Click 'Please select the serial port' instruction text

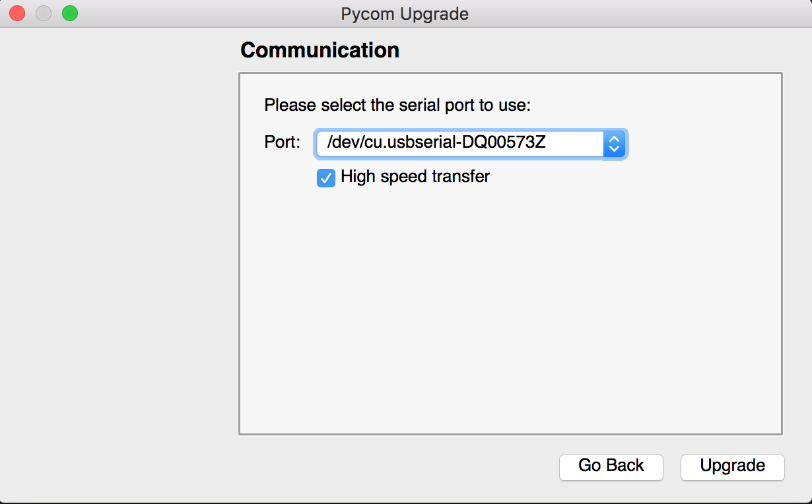[x=397, y=105]
